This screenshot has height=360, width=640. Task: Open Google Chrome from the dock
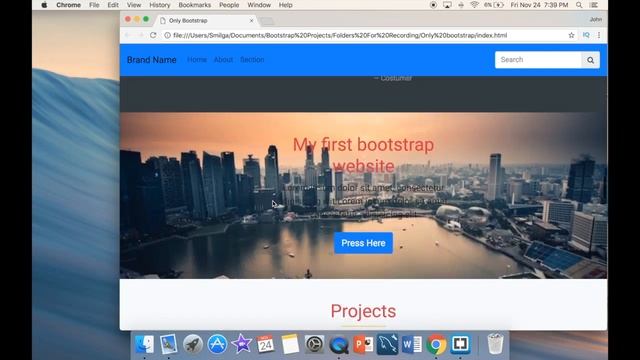436,344
